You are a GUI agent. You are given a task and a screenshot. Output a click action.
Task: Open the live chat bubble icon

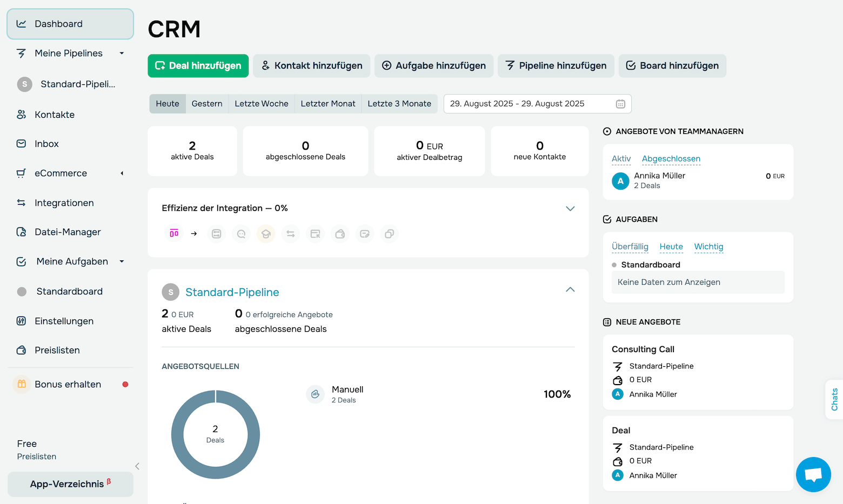point(813,474)
